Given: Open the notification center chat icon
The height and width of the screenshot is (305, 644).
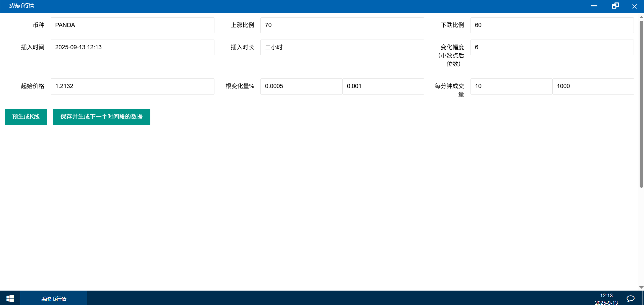Looking at the screenshot, I should pyautogui.click(x=630, y=298).
